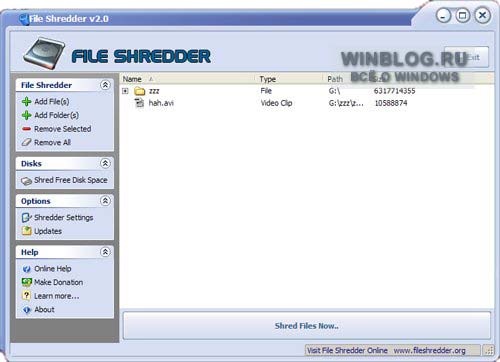The height and width of the screenshot is (362, 500).
Task: Collapse the Disks panel section
Action: (x=105, y=163)
